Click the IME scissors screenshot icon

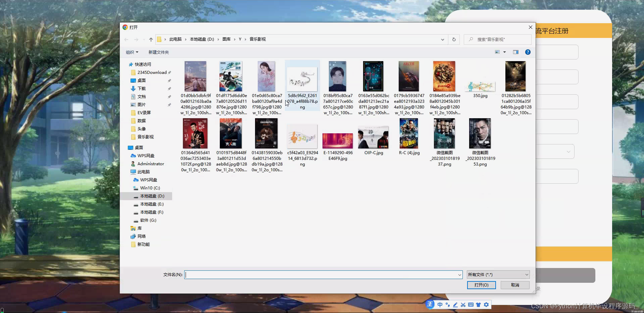tap(463, 305)
